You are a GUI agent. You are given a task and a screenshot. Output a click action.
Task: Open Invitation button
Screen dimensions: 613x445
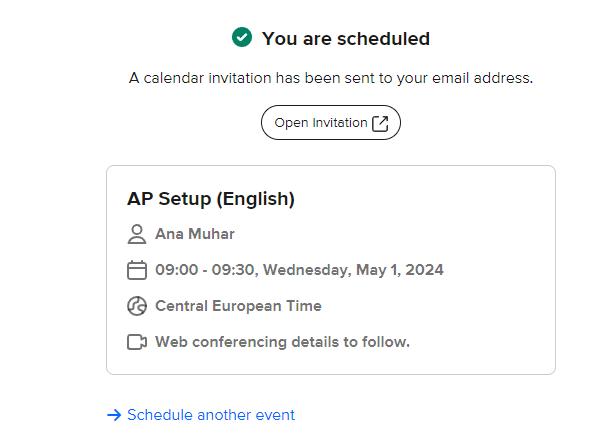click(331, 122)
